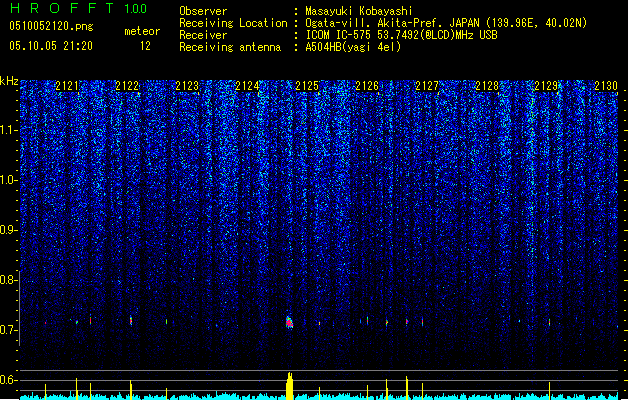Click the 2124 time axis label
Image resolution: width=629 pixels, height=400 pixels.
point(247,86)
